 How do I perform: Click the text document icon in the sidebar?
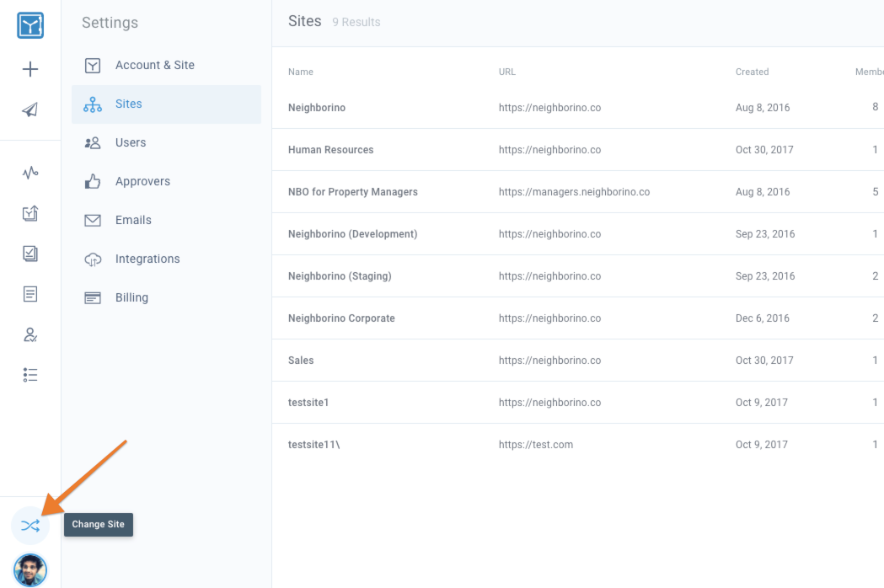tap(30, 294)
